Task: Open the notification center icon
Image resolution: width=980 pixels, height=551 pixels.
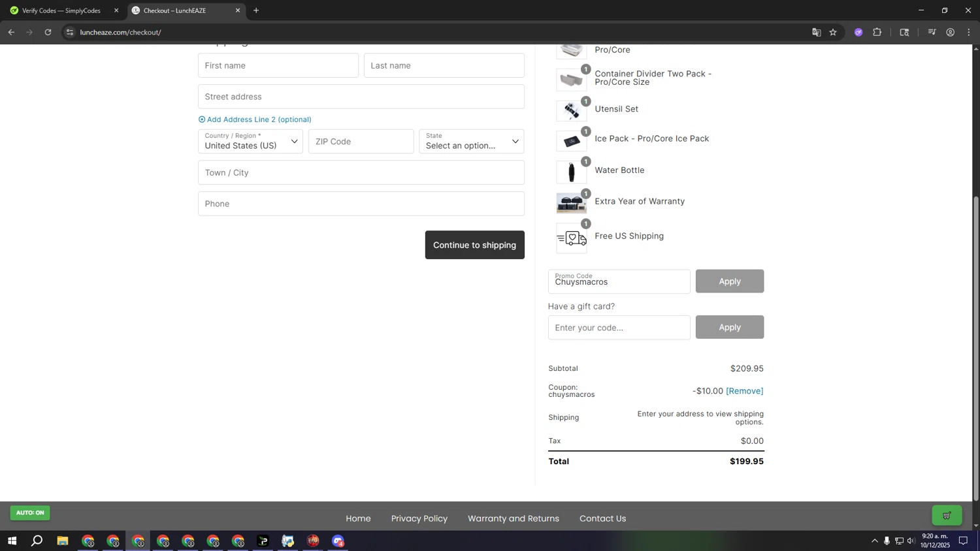Action: coord(963,541)
